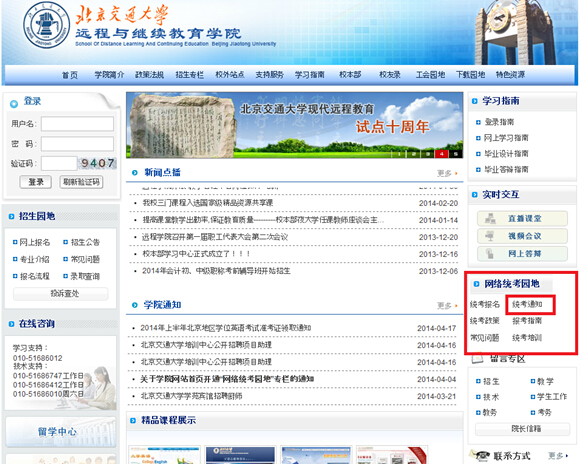The width and height of the screenshot is (581, 473).
Task: Click the captcha image 9407
Action: (x=97, y=163)
